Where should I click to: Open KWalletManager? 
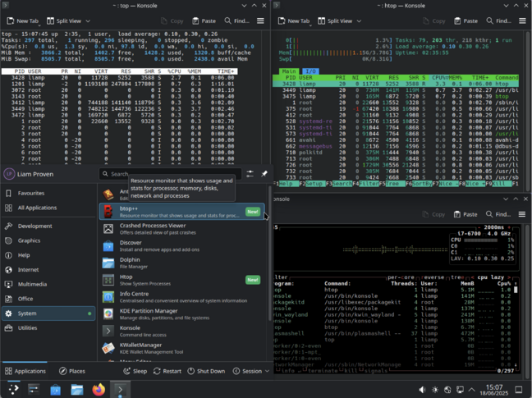(182, 348)
